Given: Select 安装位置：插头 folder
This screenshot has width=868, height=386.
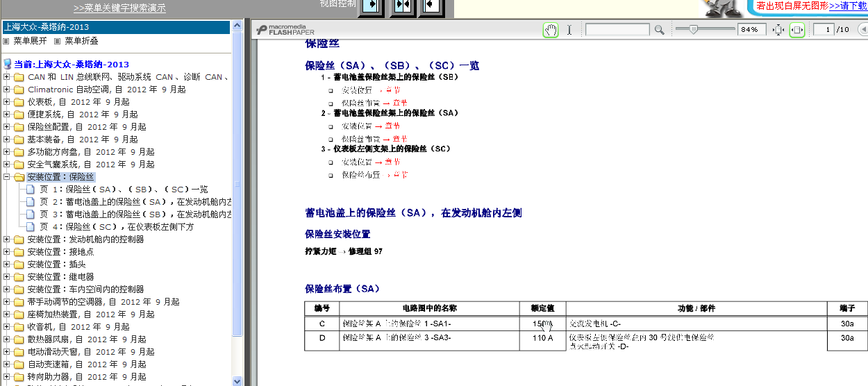Looking at the screenshot, I should [57, 265].
